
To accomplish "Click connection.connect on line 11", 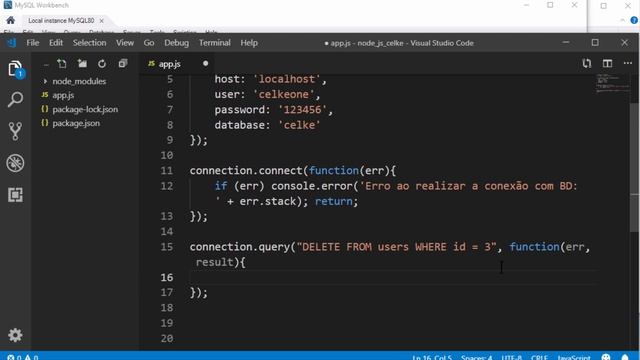I will (x=246, y=171).
